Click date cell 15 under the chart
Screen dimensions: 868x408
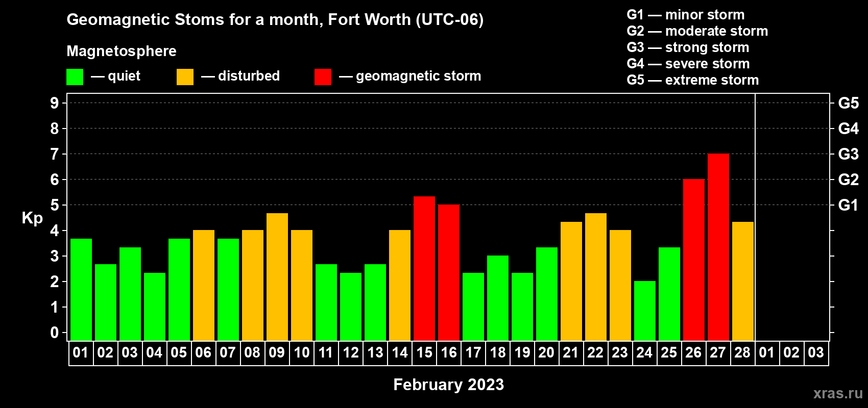pos(424,353)
